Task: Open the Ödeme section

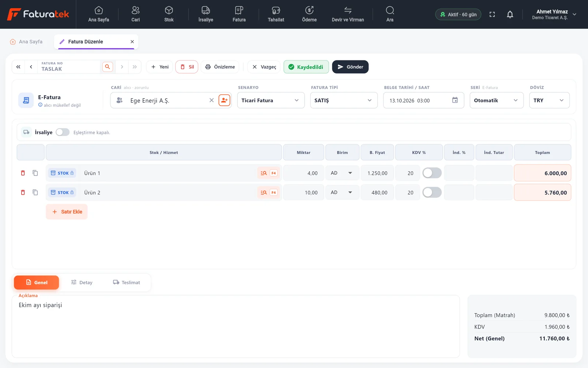Action: 309,14
